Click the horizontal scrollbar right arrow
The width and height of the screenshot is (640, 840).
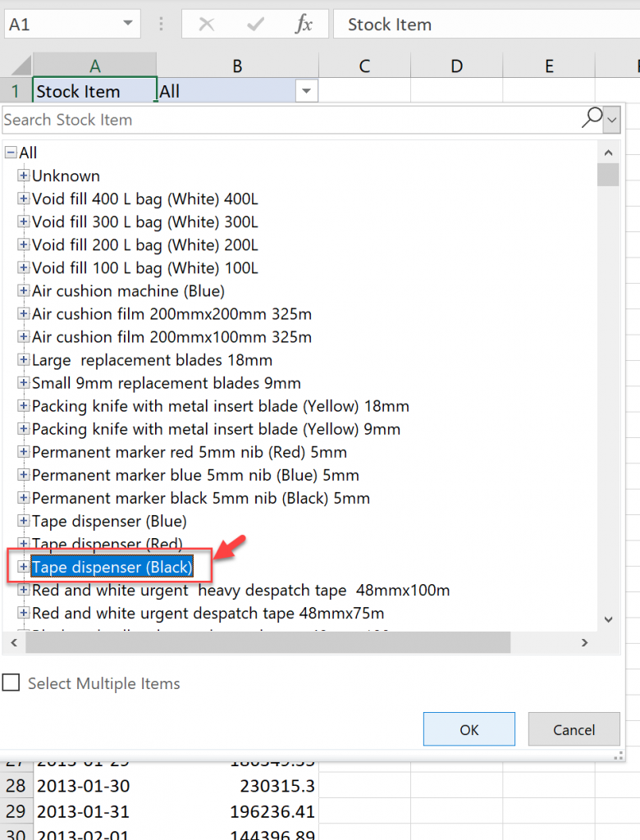[x=584, y=642]
